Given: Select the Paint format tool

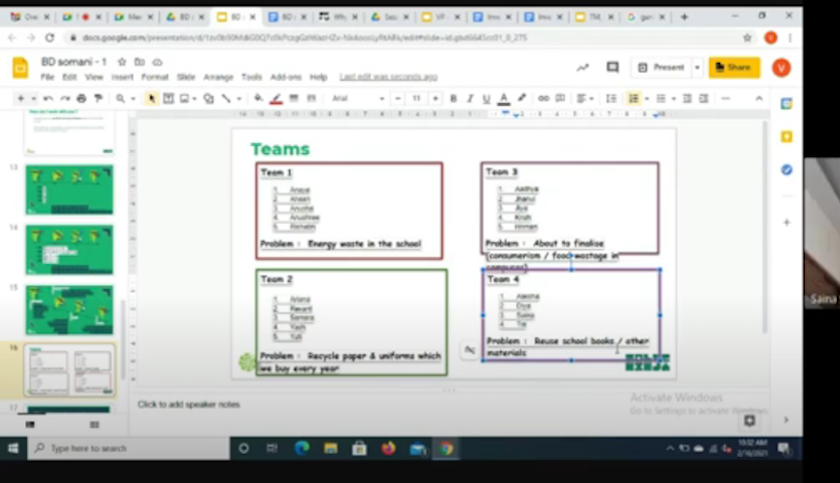Looking at the screenshot, I should point(98,99).
